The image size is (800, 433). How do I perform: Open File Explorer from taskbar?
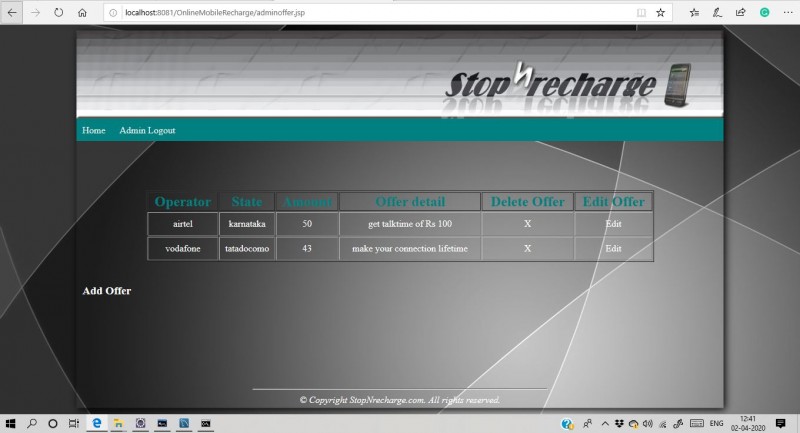coord(118,423)
